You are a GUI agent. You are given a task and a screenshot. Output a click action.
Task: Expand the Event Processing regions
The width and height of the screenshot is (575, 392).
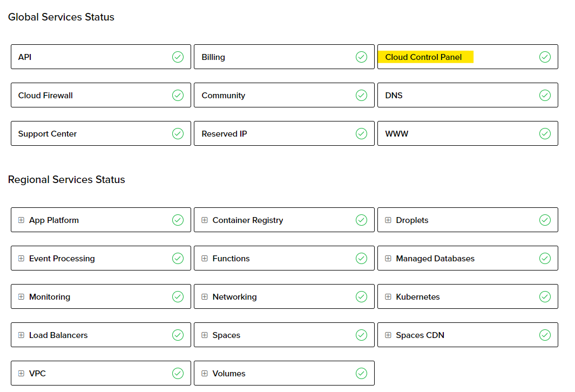pos(21,259)
